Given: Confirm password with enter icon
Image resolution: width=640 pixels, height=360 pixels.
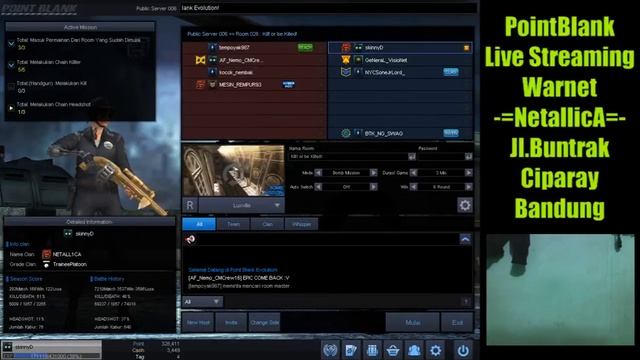Looking at the screenshot, I should [468, 156].
